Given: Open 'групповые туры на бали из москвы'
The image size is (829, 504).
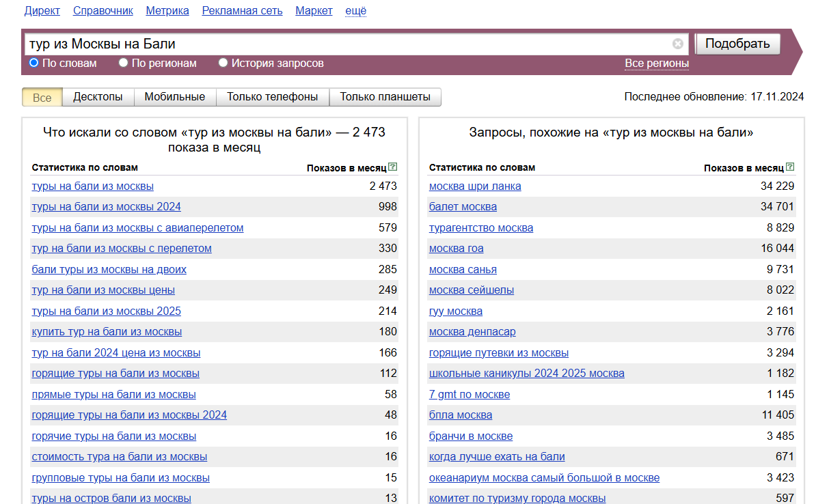Looking at the screenshot, I should (x=120, y=478).
